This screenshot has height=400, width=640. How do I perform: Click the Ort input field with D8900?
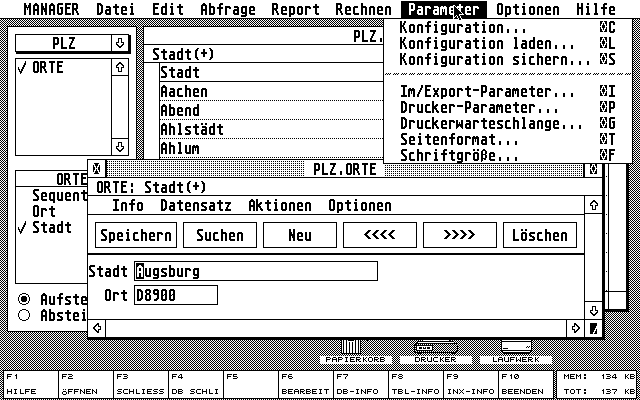(176, 295)
